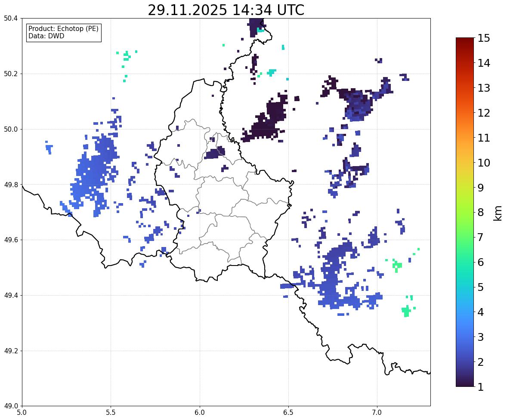507x420 pixels.
Task: Click latitude tick label 49.8
Action: [11, 185]
